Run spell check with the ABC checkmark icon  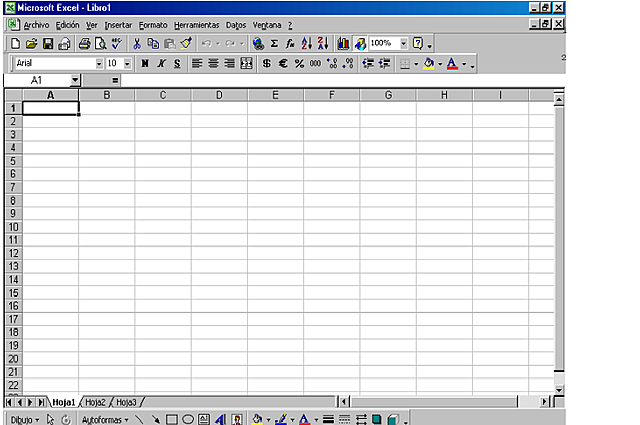click(117, 43)
